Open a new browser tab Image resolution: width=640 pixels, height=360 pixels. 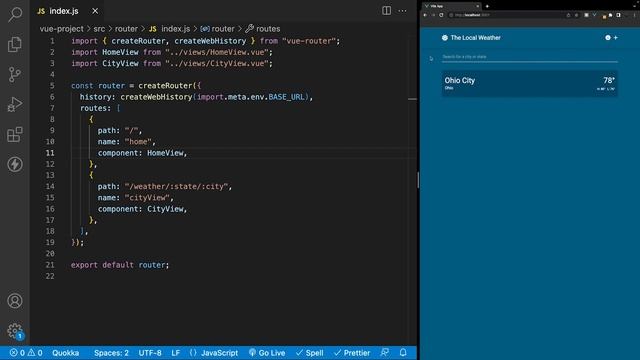tap(487, 6)
